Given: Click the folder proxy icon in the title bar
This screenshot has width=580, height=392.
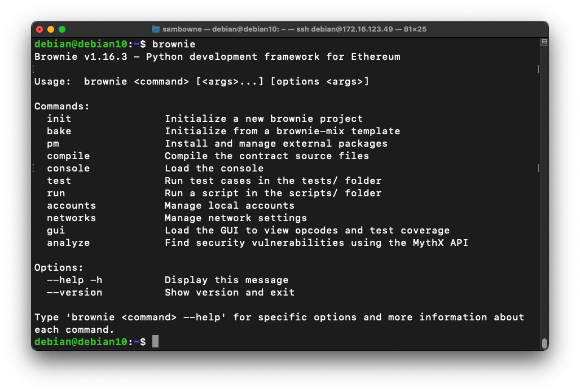Looking at the screenshot, I should (x=156, y=29).
